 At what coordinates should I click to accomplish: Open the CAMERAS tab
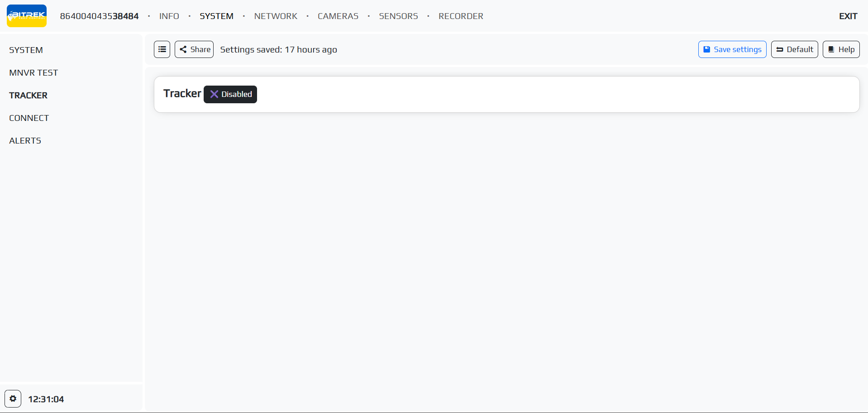tap(338, 16)
